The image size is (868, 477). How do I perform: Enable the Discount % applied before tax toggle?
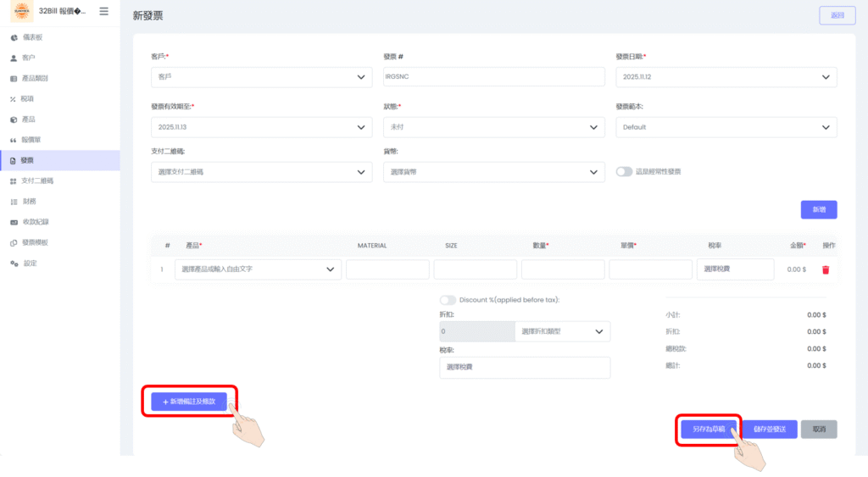point(448,300)
